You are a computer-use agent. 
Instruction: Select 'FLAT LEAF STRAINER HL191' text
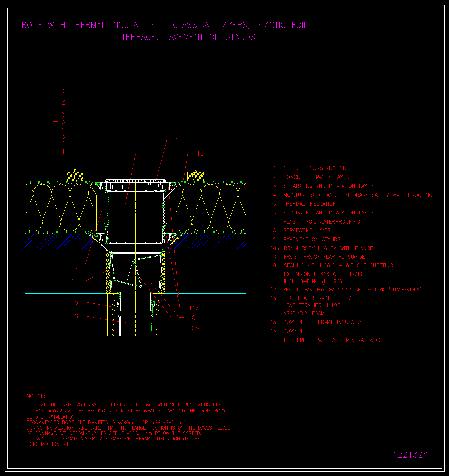[319, 298]
